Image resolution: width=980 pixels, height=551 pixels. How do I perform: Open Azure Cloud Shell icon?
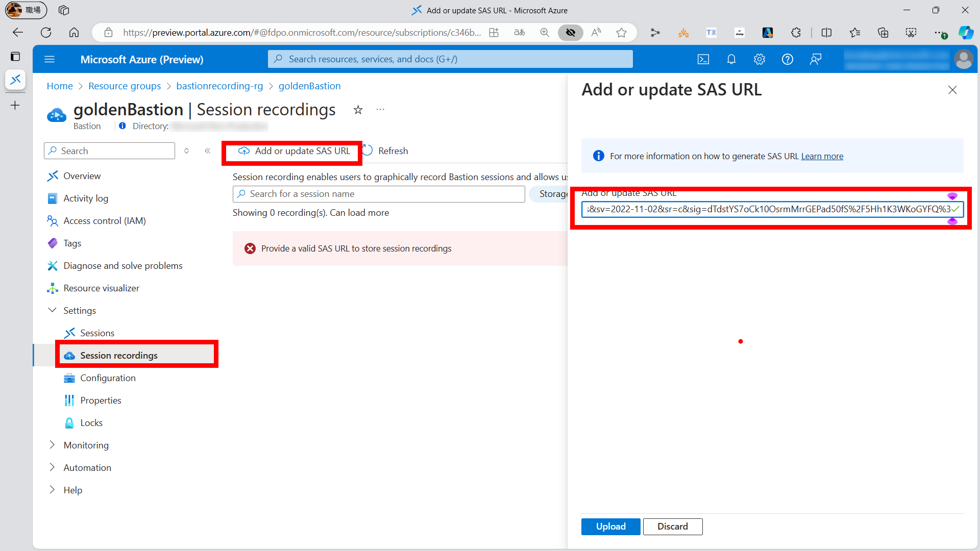click(703, 59)
